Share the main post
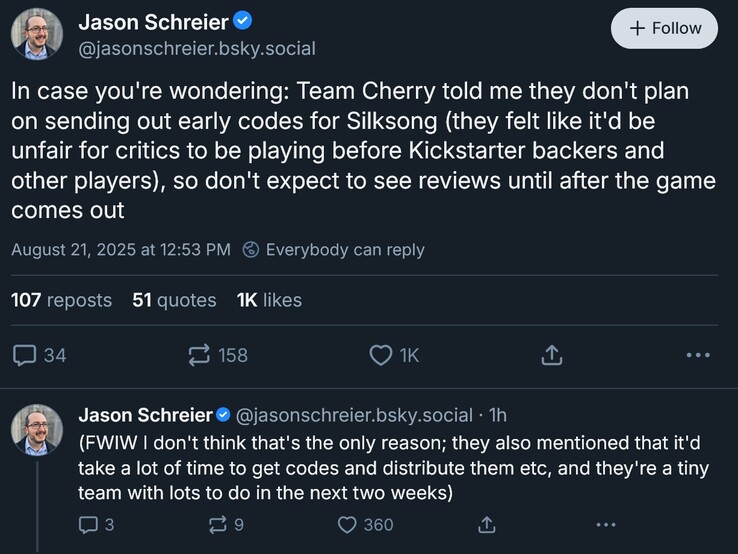 click(552, 355)
